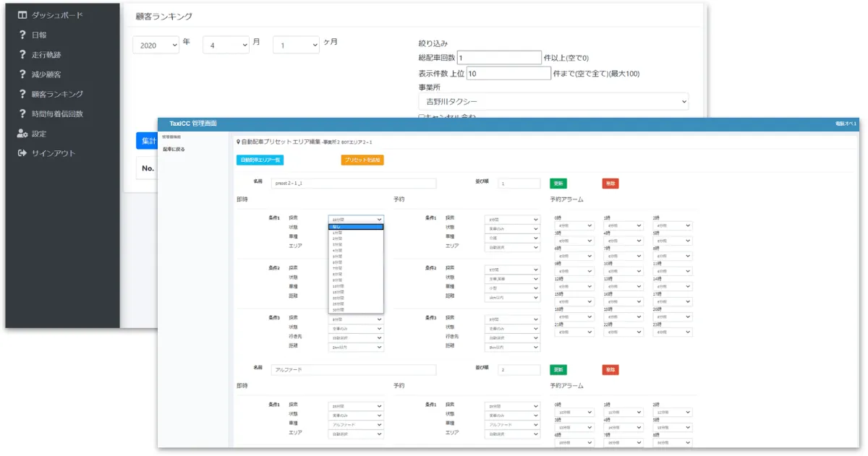Click the 並び順 field containing 2

pos(519,369)
